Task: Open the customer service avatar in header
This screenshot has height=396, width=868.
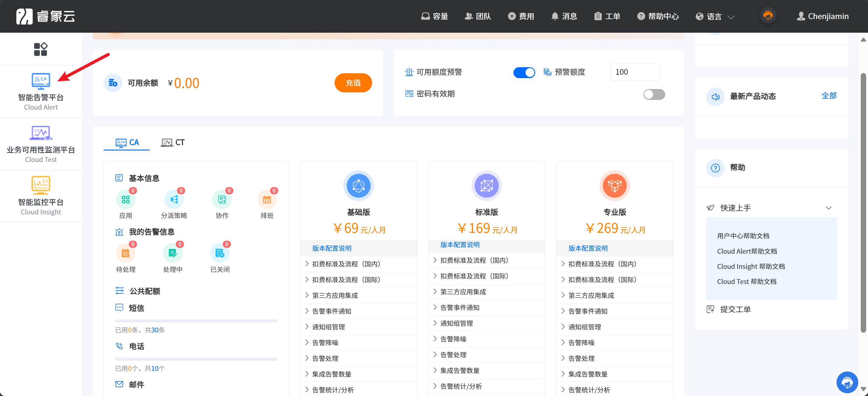Action: 768,15
